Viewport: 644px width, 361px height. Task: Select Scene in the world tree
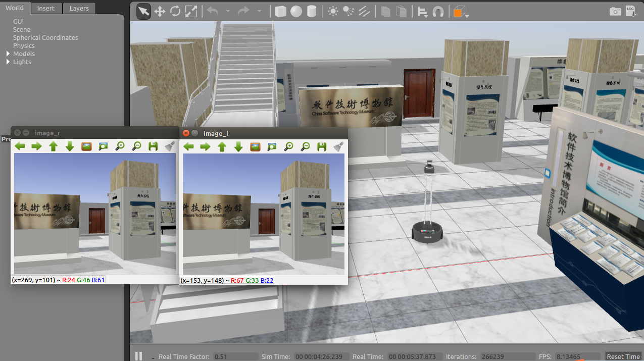pyautogui.click(x=22, y=29)
